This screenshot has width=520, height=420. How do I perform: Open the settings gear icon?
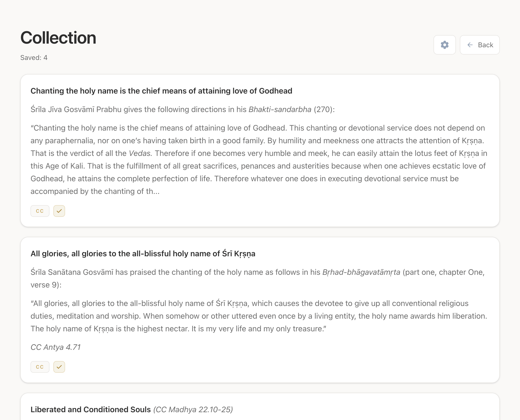(444, 45)
